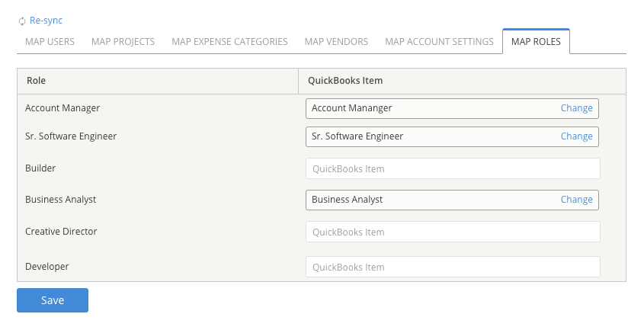Viewport: 644px width, 330px height.
Task: Change the Sr. Software Engineer mapping
Action: [577, 136]
